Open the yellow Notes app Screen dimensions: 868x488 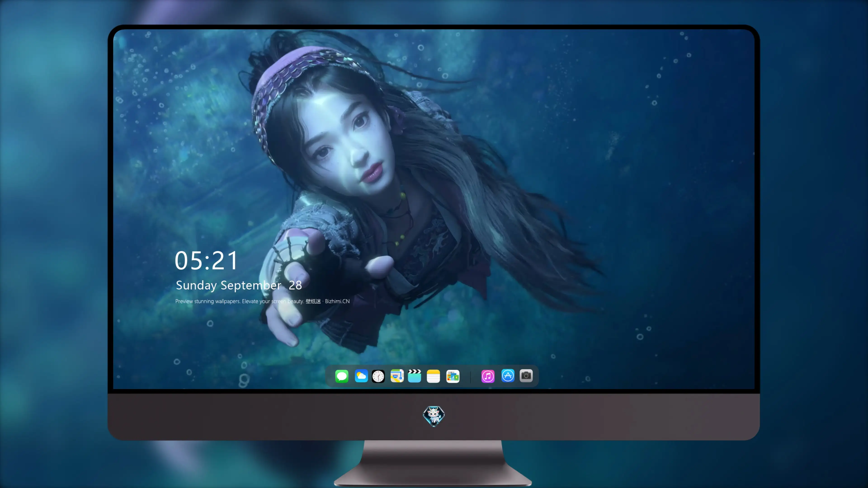pyautogui.click(x=433, y=376)
